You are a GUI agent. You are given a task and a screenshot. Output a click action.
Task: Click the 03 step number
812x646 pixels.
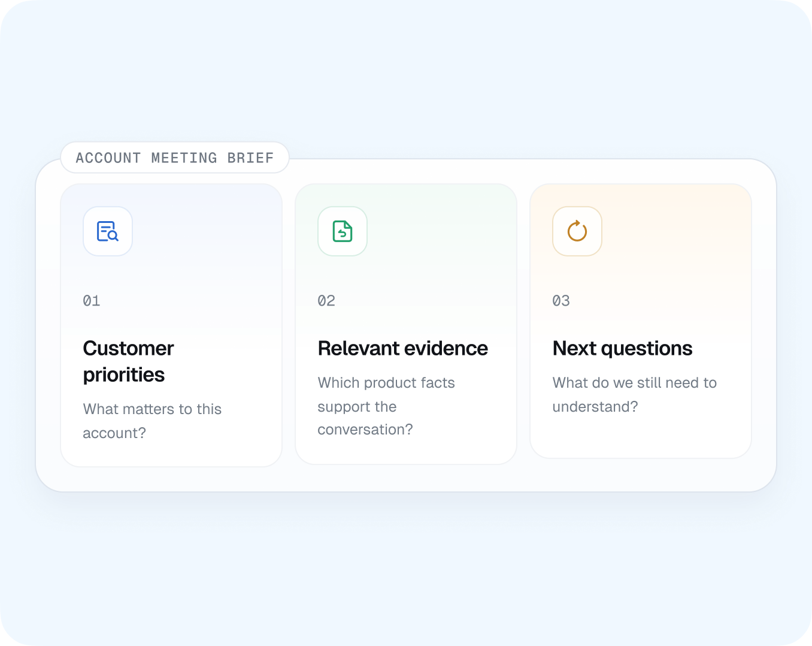[x=561, y=300]
